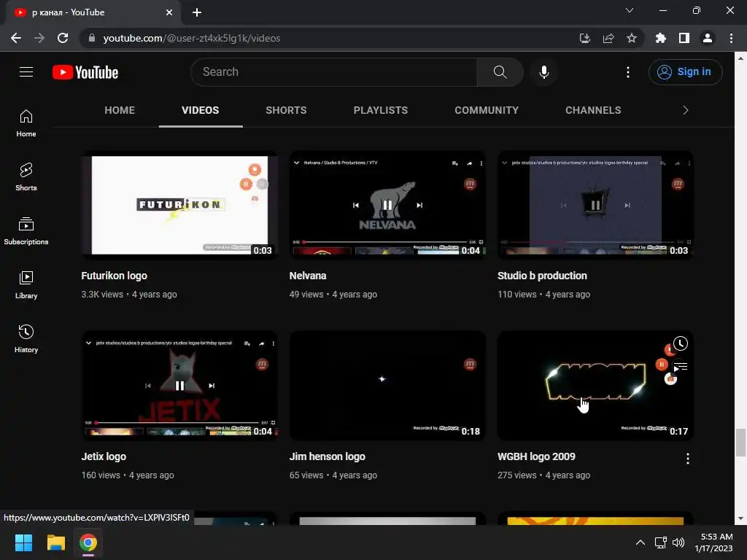Open File Explorer from the taskbar
Image resolution: width=747 pixels, height=560 pixels.
pyautogui.click(x=55, y=542)
